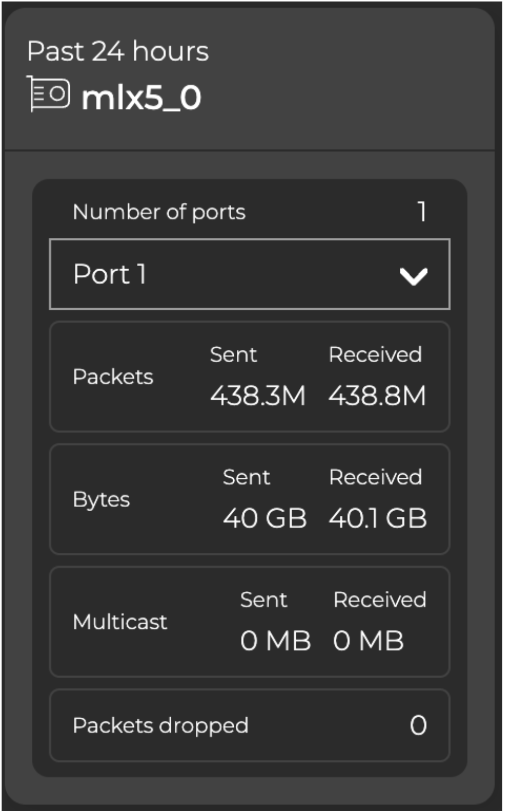505x812 pixels.
Task: Click the Packets row label
Action: tap(113, 377)
